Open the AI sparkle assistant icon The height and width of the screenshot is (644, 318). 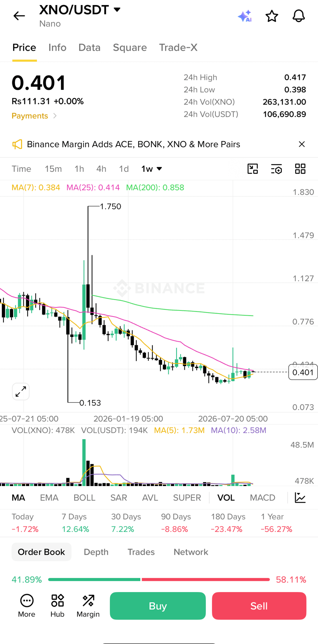tap(245, 16)
